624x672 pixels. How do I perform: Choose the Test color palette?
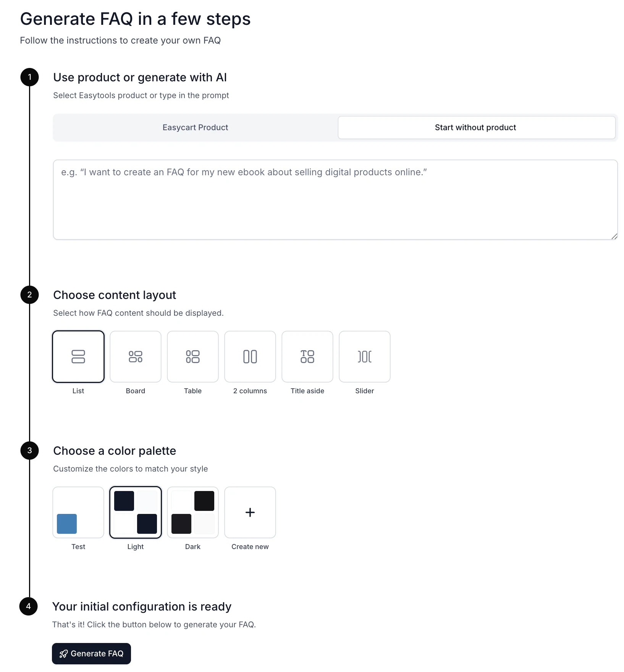point(78,512)
